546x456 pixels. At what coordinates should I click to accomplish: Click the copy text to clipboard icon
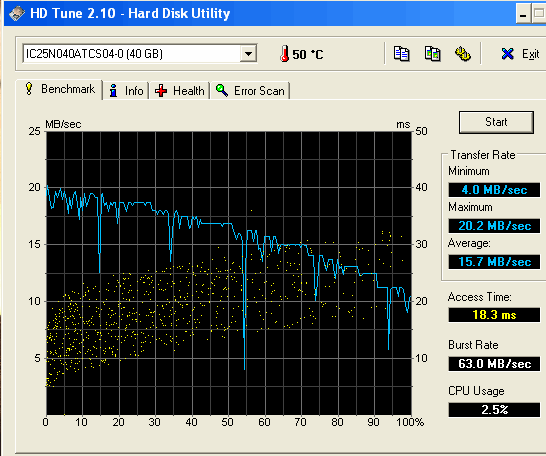point(401,54)
